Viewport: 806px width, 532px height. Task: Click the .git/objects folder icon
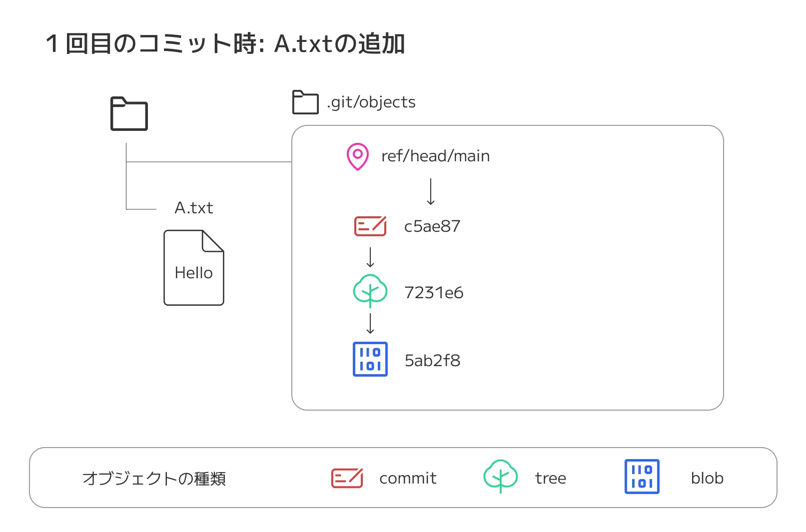[305, 102]
